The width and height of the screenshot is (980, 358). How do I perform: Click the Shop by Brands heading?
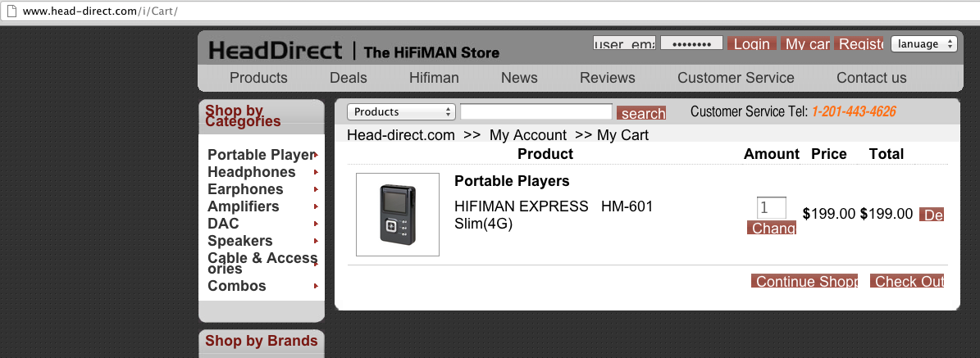262,341
